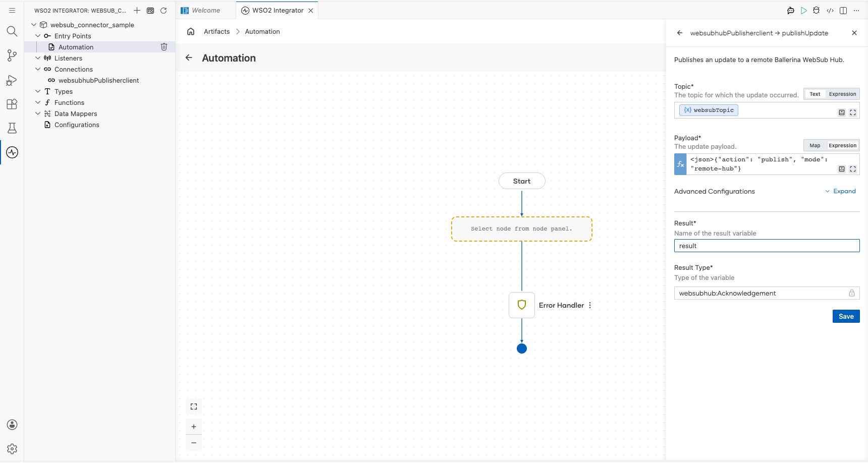
Task: Open the Source Control icon
Action: pyautogui.click(x=12, y=55)
